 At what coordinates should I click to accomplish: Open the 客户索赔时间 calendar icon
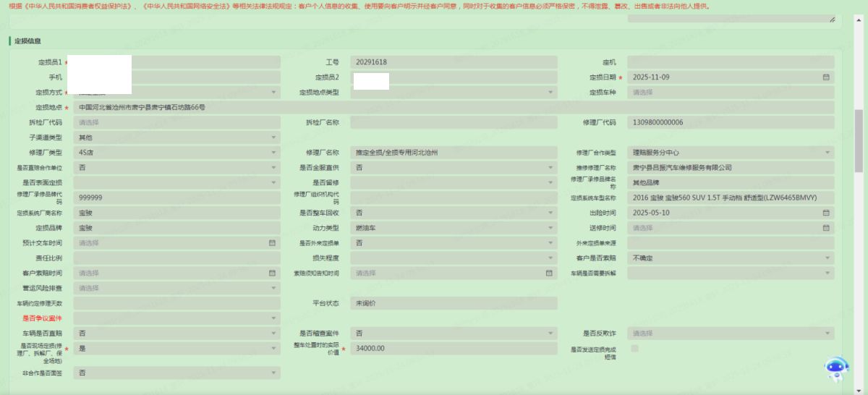pyautogui.click(x=272, y=273)
